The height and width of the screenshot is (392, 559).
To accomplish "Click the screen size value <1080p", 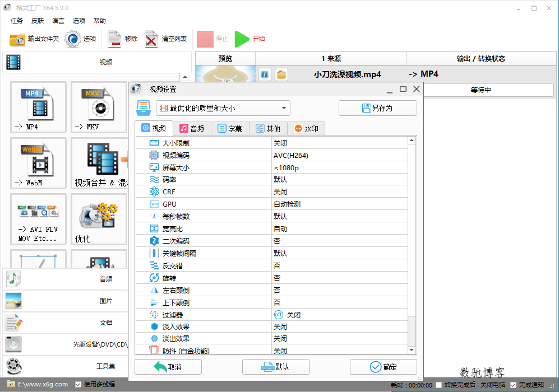I will click(287, 167).
